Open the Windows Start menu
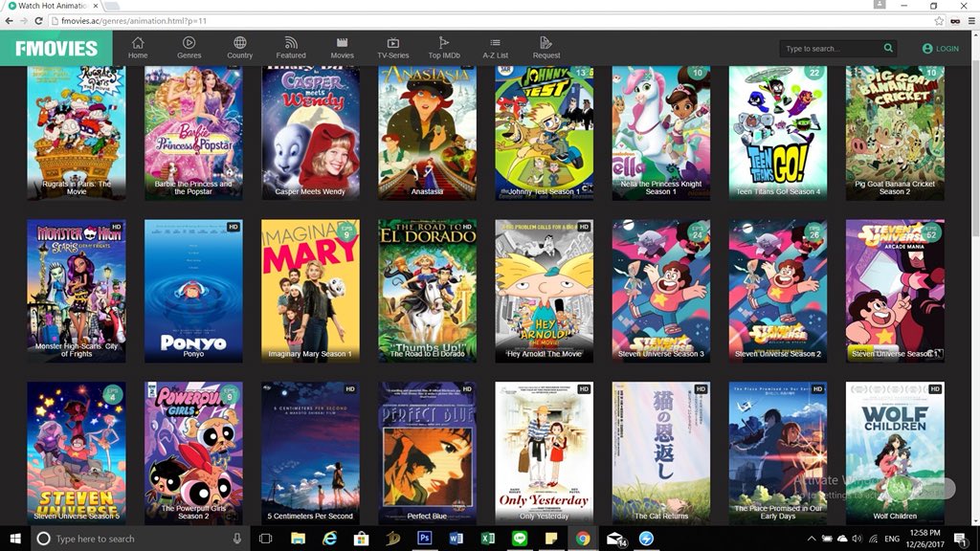Viewport: 980px width, 551px height. [15, 538]
